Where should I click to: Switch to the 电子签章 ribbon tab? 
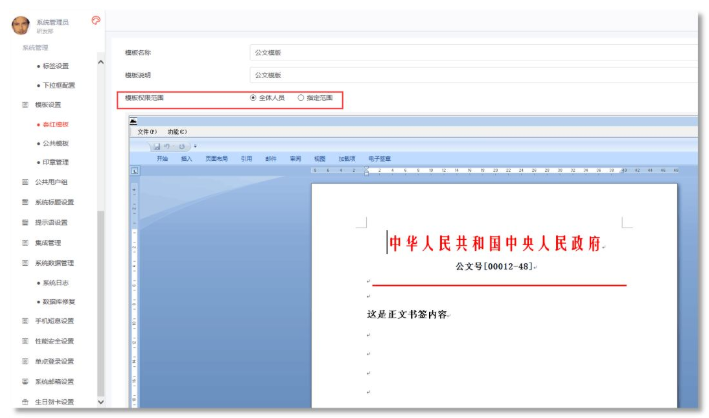click(x=379, y=159)
